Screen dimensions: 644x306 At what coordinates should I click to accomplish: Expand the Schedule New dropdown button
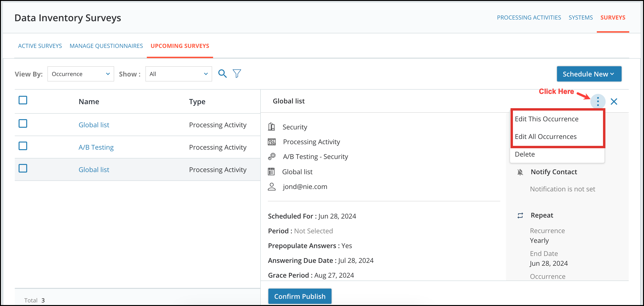click(589, 74)
